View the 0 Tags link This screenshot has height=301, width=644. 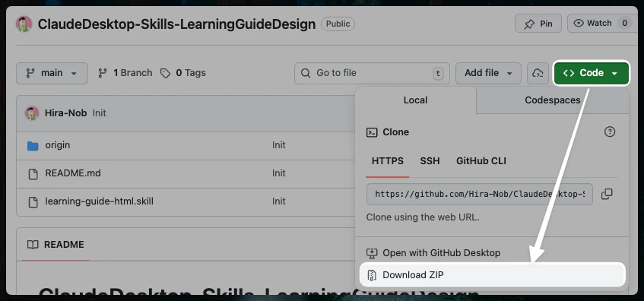pos(183,73)
